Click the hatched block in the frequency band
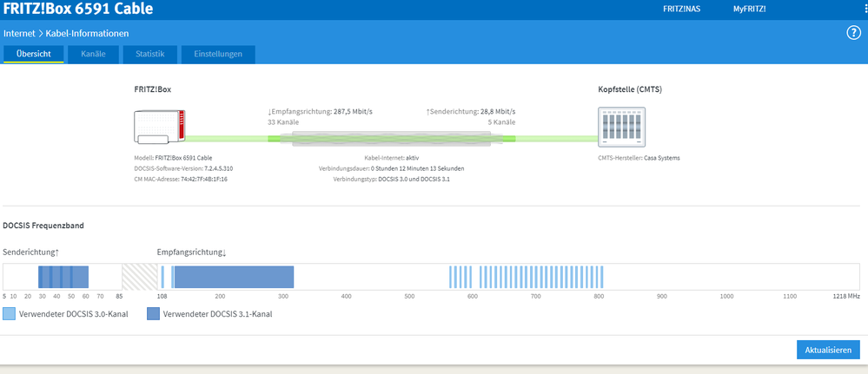This screenshot has width=868, height=374. pos(135,276)
